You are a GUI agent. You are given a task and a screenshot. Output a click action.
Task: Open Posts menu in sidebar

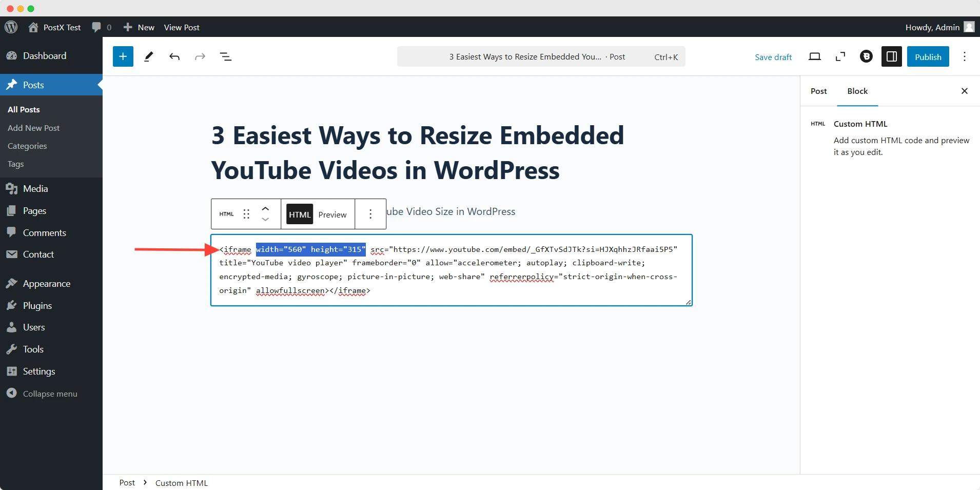coord(51,85)
